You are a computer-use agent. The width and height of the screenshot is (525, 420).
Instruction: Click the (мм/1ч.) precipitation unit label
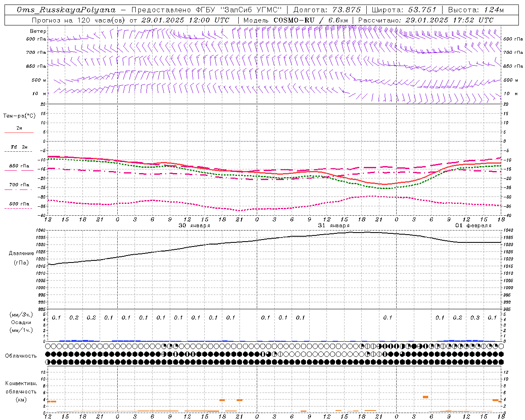tap(21, 330)
